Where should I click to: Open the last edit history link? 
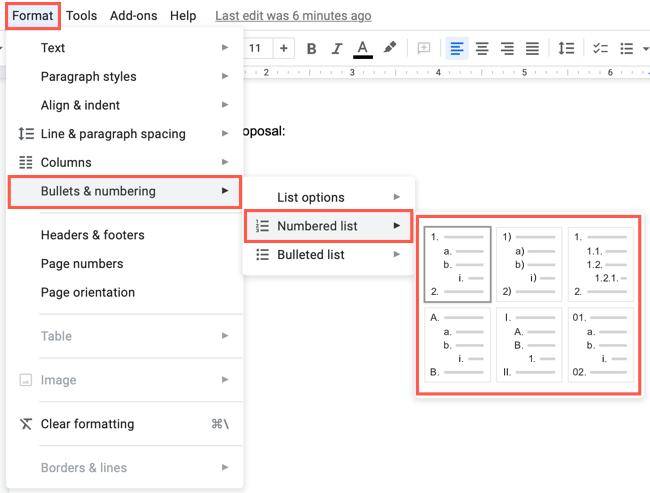click(x=293, y=16)
